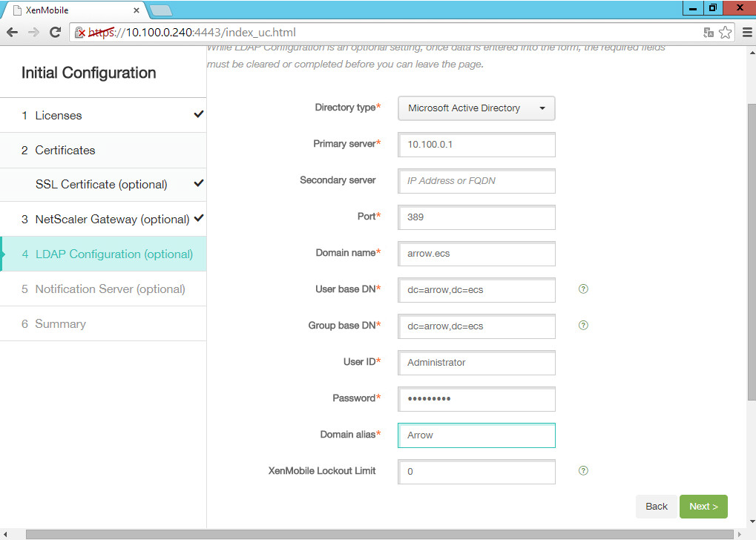Click the browser forward arrow
This screenshot has height=540, width=756.
point(33,33)
